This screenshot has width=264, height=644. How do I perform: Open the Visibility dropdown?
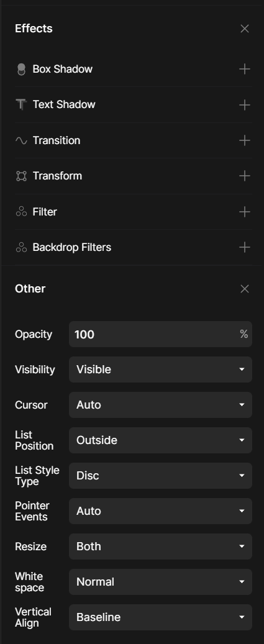(160, 370)
